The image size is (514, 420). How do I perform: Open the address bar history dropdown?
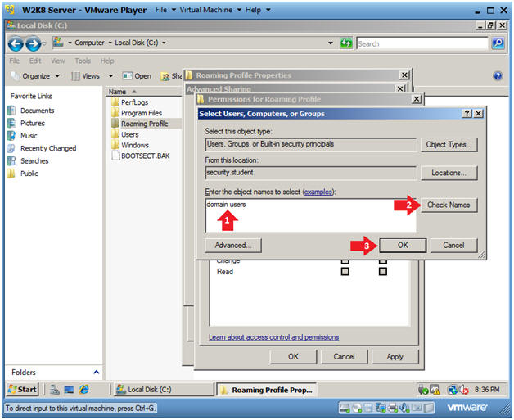pyautogui.click(x=331, y=43)
